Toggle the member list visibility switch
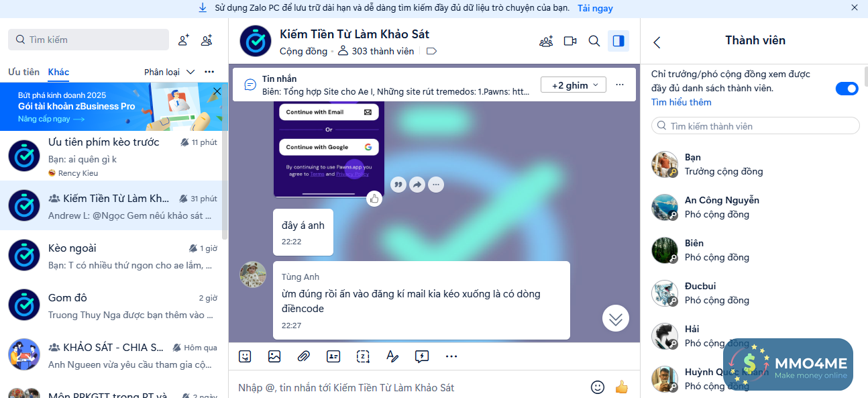 [x=847, y=89]
